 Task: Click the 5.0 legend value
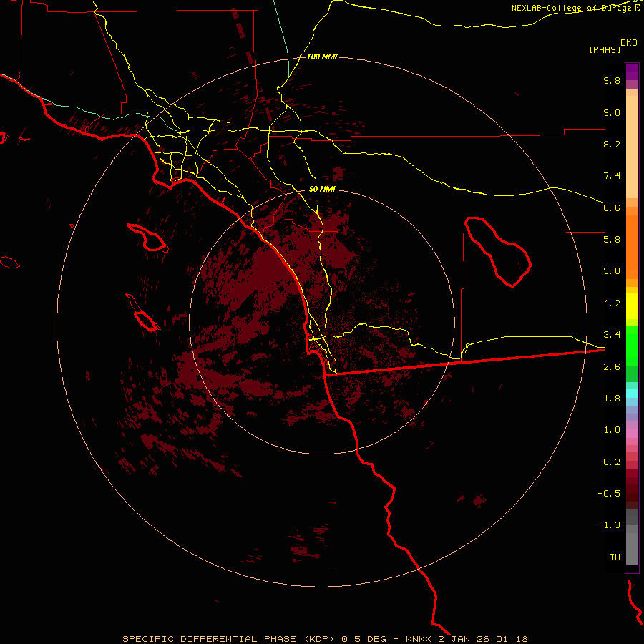coord(612,271)
